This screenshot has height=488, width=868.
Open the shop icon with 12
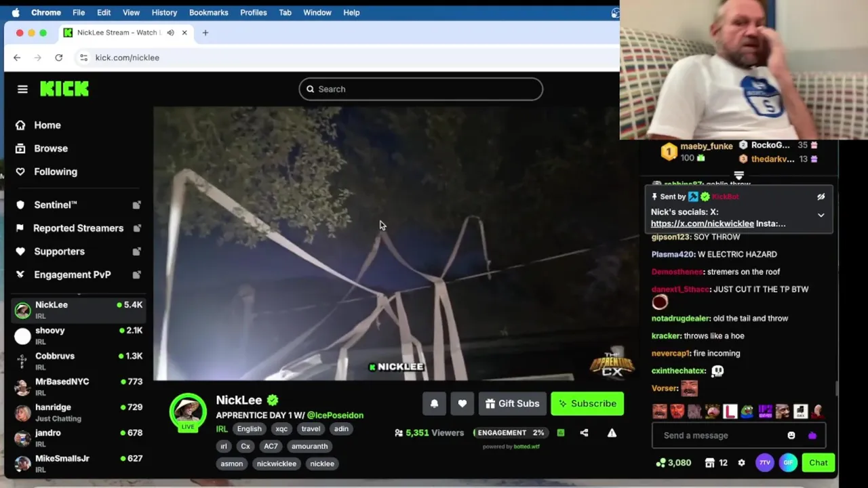(716, 463)
